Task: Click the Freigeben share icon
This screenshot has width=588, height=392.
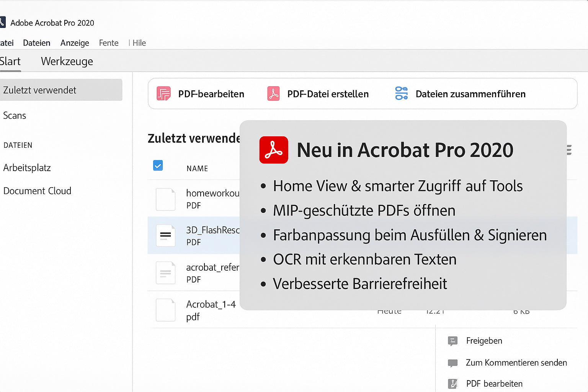Action: (x=452, y=341)
